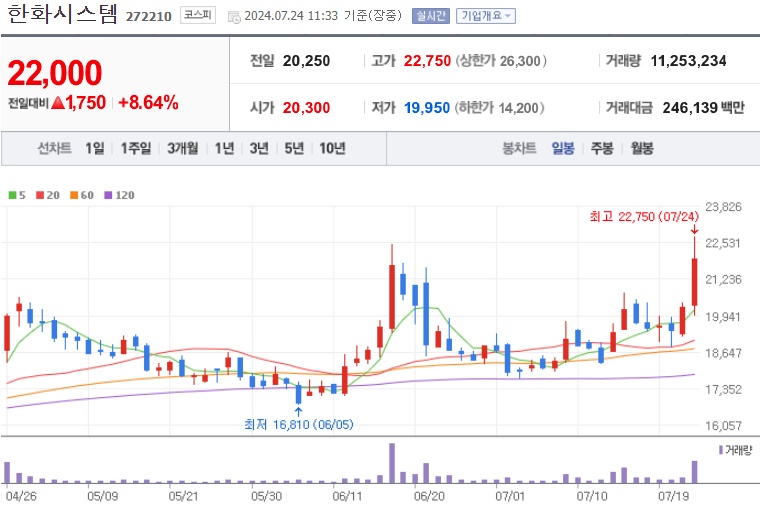Click the 거래대금 value 246,139 백만

703,107
